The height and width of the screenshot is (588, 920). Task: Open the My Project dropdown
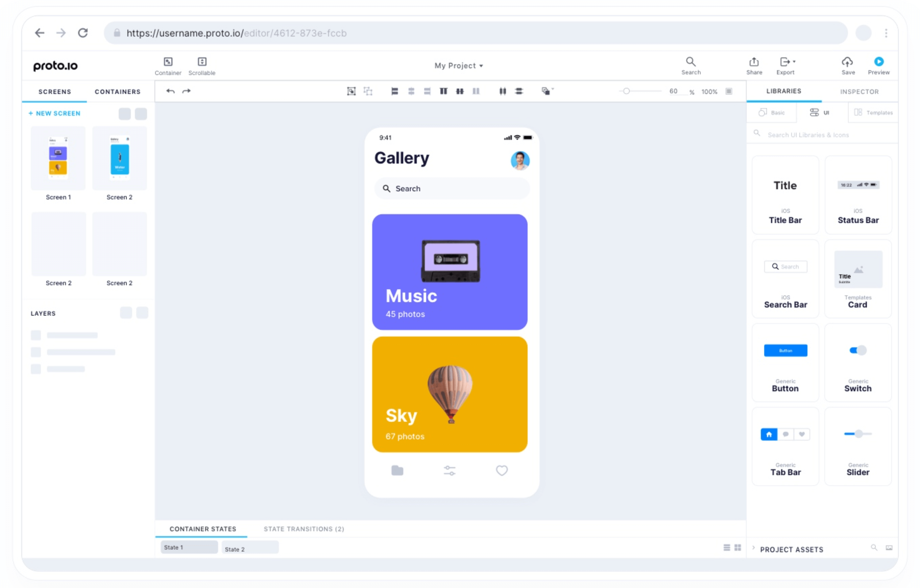coord(459,66)
